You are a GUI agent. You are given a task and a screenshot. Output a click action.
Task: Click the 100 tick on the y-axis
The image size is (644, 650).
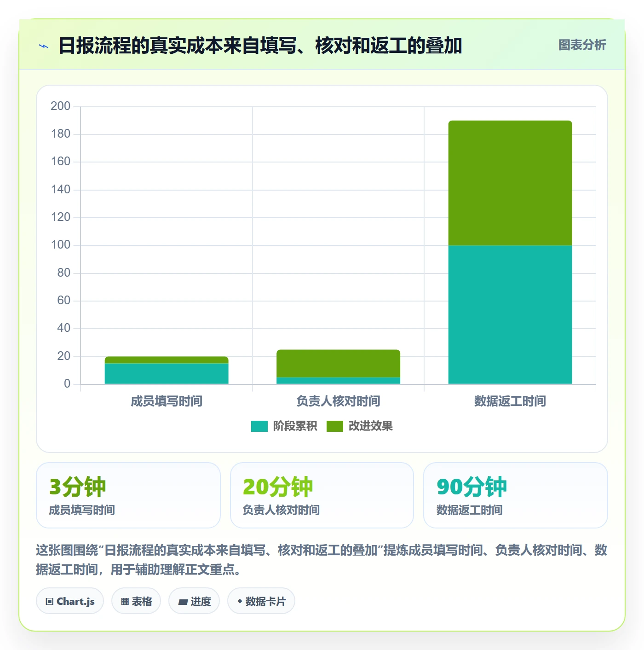[60, 245]
